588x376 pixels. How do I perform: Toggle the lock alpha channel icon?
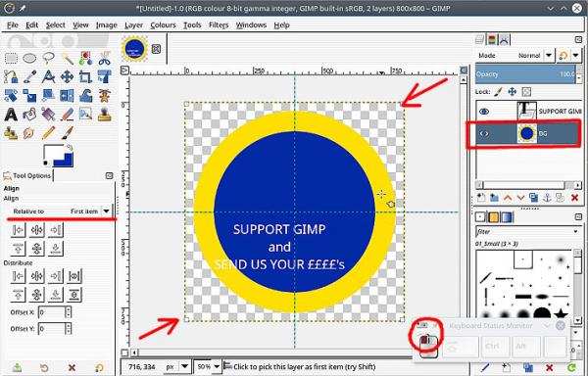coord(526,91)
